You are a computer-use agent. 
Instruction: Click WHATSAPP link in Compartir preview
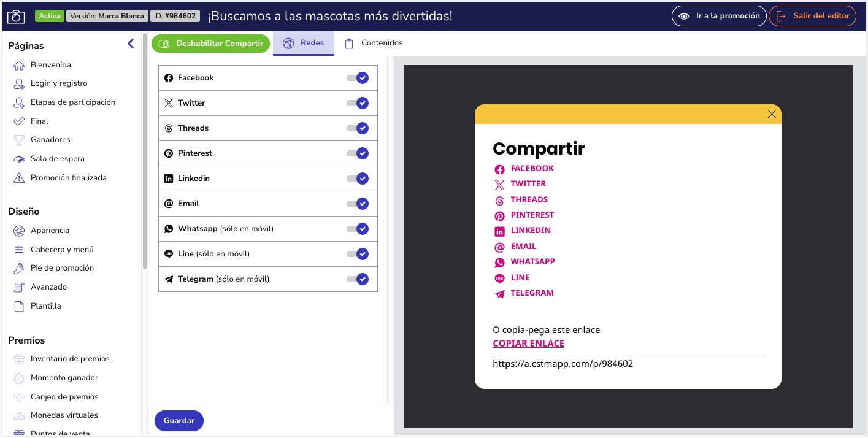coord(532,262)
